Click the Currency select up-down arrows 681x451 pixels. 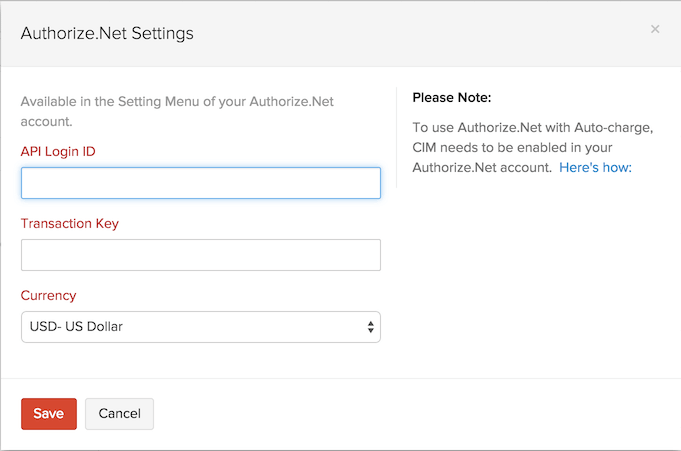tap(370, 327)
